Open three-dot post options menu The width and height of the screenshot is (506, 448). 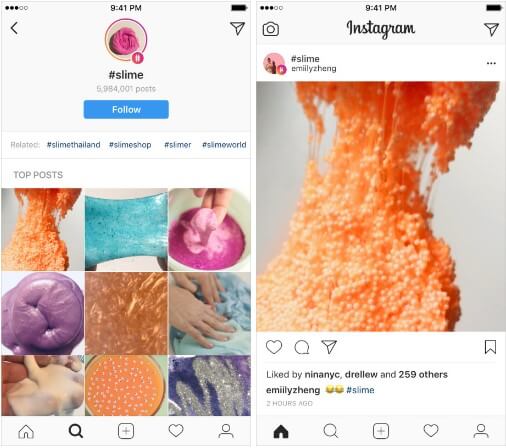coord(491,63)
